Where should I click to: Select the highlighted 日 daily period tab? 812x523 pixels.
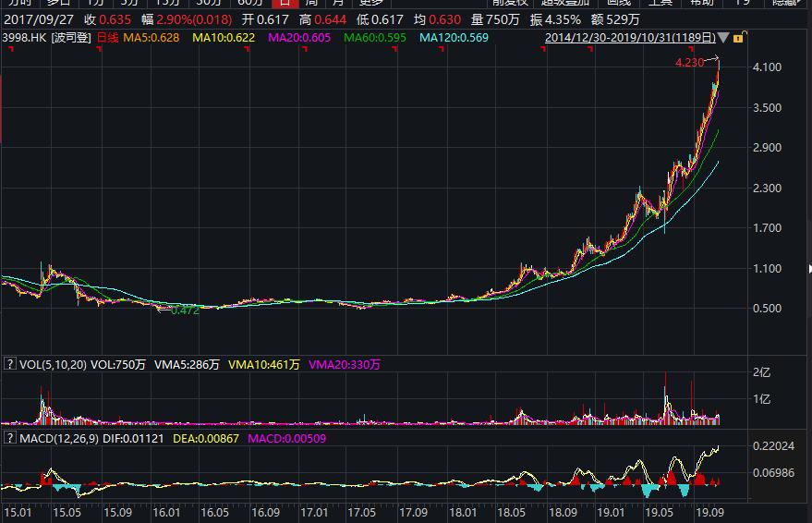click(x=285, y=3)
